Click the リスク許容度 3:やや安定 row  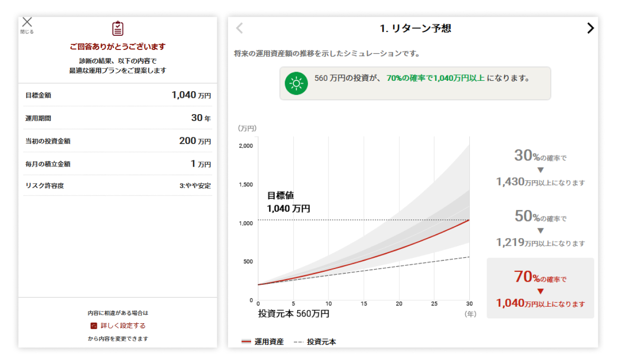coord(118,186)
